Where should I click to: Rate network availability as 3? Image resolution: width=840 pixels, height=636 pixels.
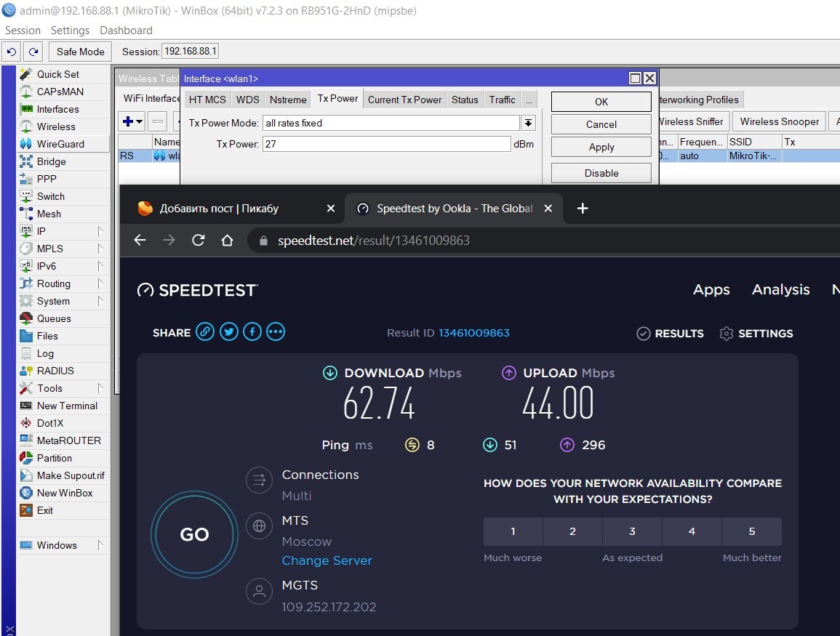pyautogui.click(x=632, y=531)
